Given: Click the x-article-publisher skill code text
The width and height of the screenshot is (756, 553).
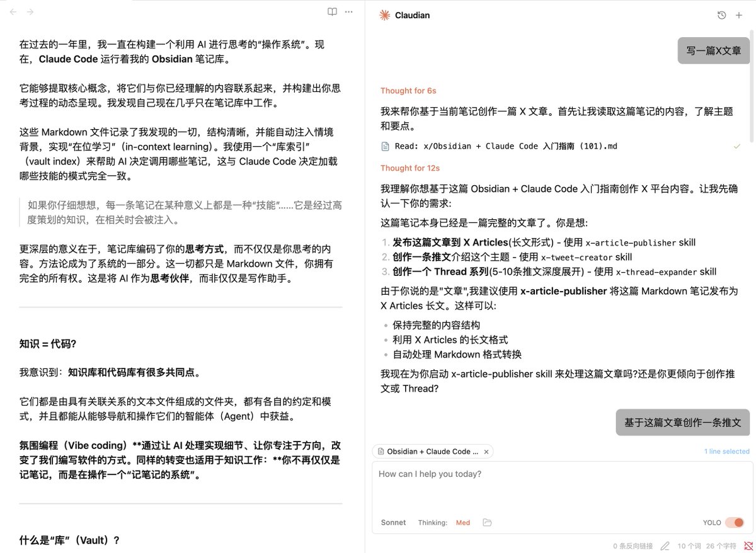Looking at the screenshot, I should pyautogui.click(x=631, y=242).
